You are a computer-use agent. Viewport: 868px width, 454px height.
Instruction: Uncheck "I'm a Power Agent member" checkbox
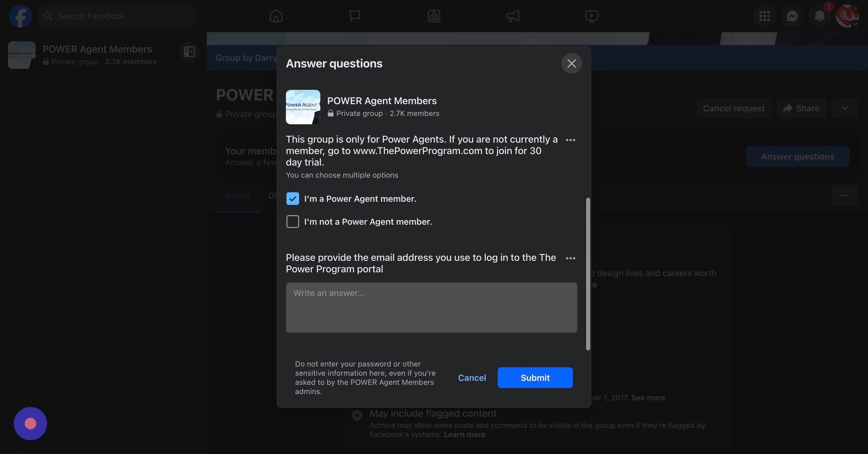click(x=292, y=199)
